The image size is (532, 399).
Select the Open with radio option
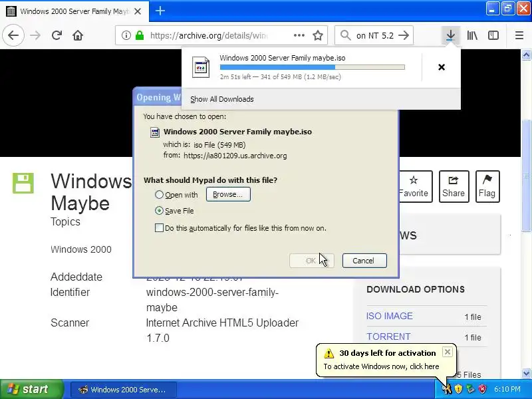(159, 195)
